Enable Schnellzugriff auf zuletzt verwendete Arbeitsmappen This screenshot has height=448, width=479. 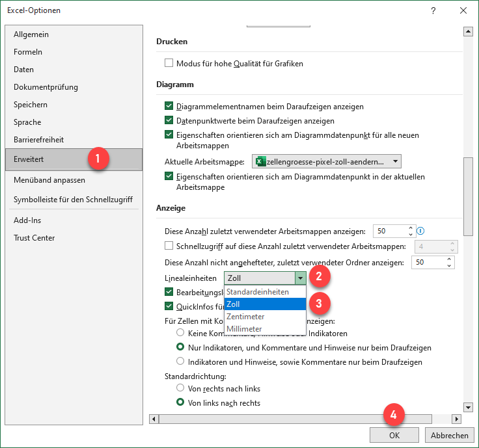click(x=169, y=246)
